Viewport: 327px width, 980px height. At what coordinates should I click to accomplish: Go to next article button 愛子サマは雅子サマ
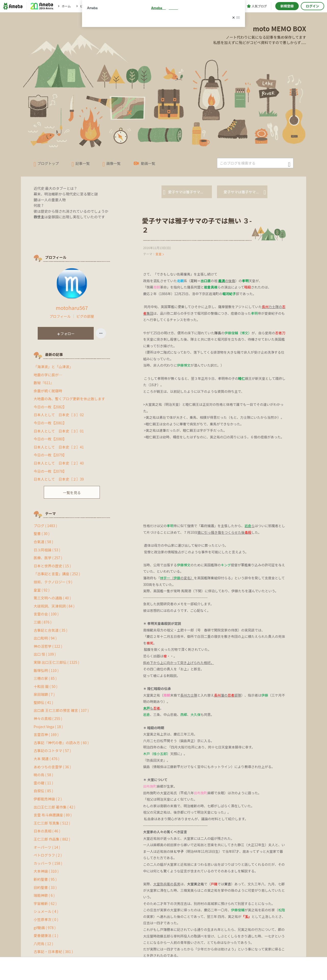tap(242, 192)
